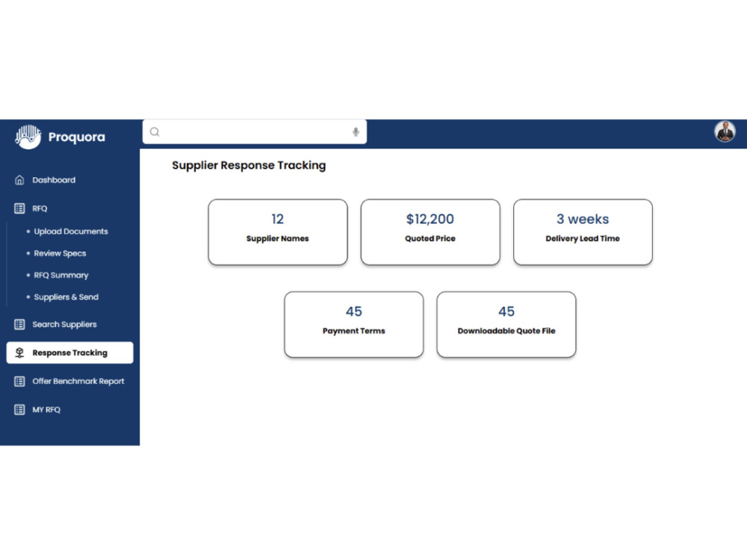The image size is (747, 560).
Task: Open Offer Benchmark Report page
Action: point(78,382)
